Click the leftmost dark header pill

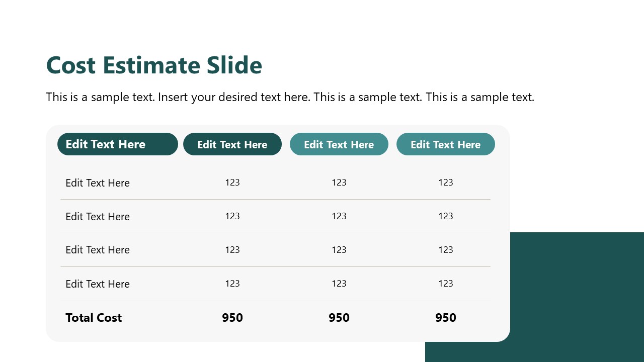coord(118,144)
